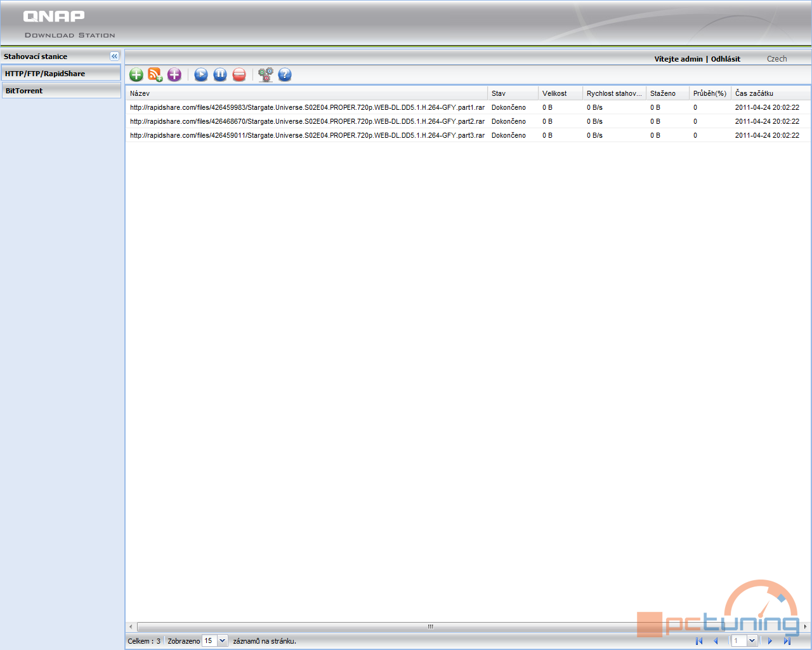
Task: Sort by Rychlost stahování column header
Action: (x=615, y=93)
